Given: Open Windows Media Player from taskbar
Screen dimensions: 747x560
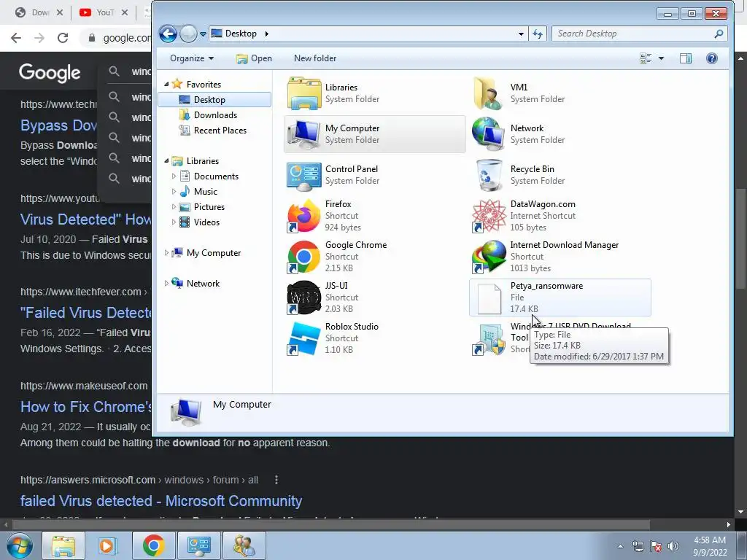Looking at the screenshot, I should 107,545.
